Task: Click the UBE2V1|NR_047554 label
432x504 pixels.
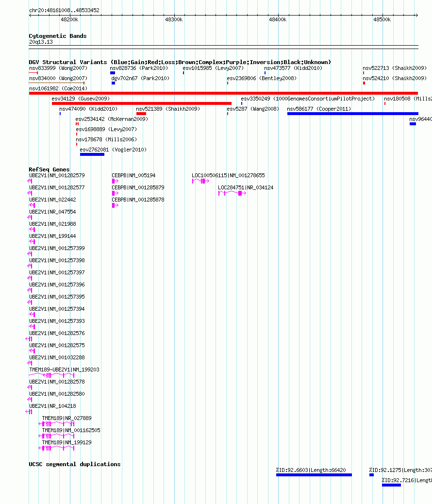Action: tap(52, 212)
